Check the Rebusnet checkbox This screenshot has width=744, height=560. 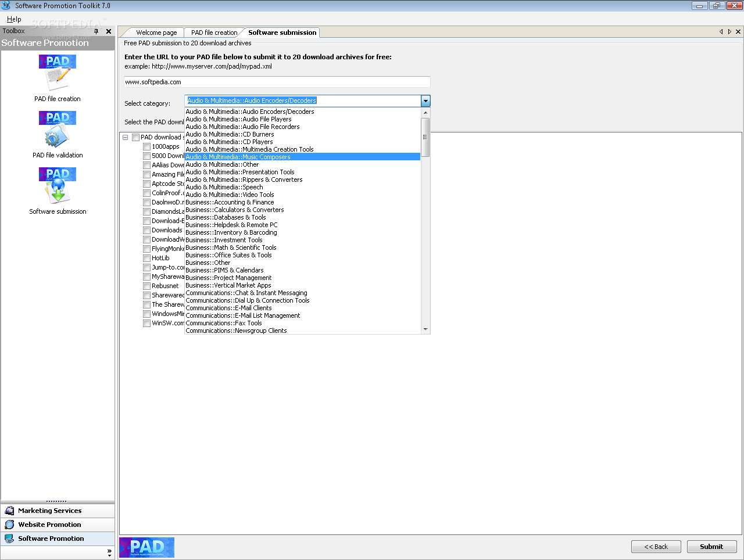click(x=146, y=286)
